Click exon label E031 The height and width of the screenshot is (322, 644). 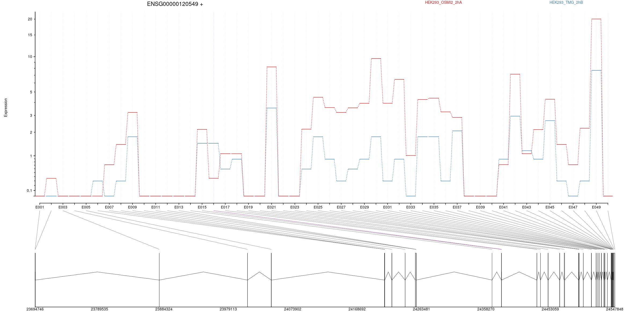387,207
